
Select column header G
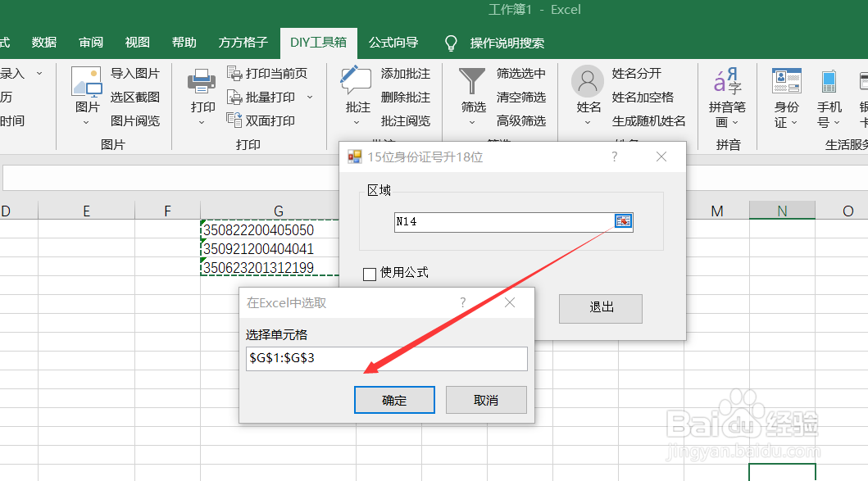pos(279,211)
